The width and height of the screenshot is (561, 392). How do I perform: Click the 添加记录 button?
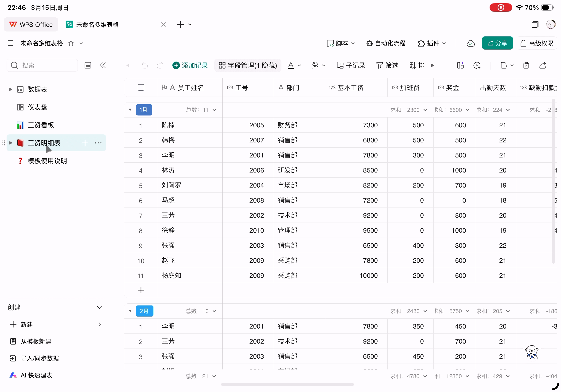190,65
